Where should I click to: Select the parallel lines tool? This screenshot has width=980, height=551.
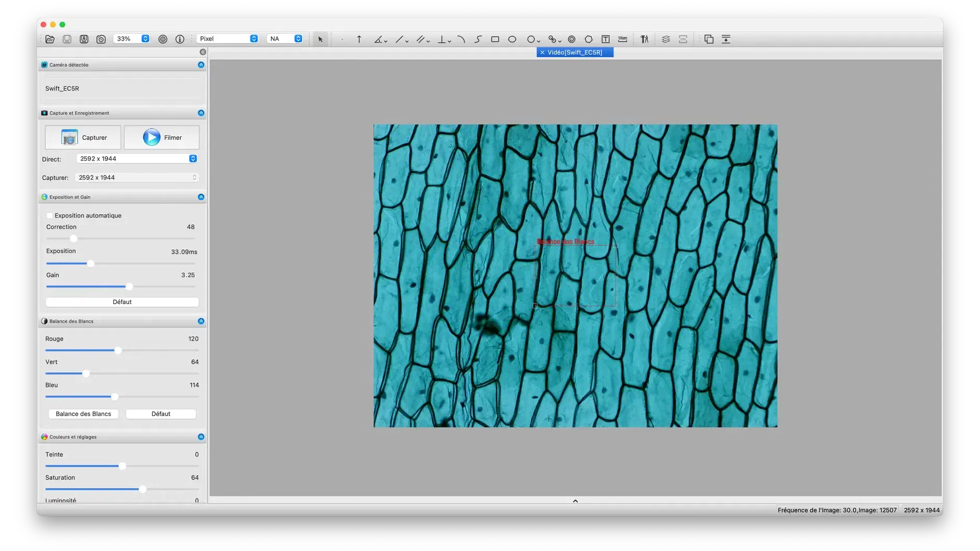coord(420,39)
